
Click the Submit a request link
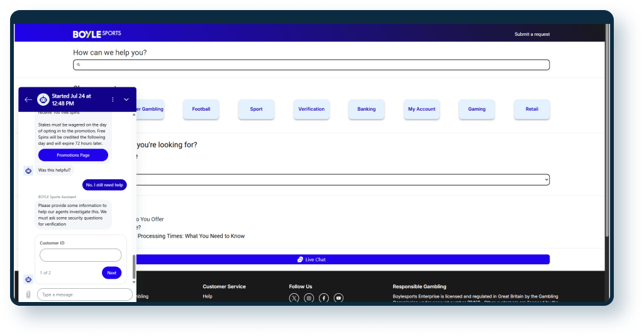531,34
